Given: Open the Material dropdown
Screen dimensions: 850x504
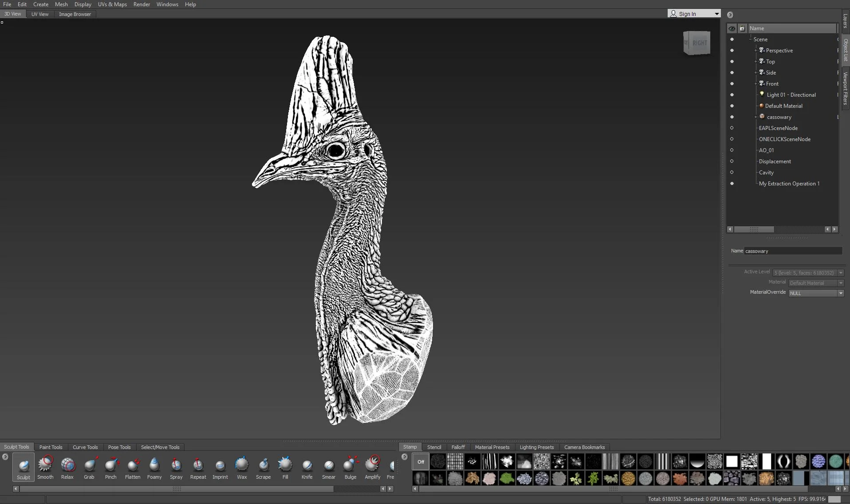Looking at the screenshot, I should click(841, 283).
